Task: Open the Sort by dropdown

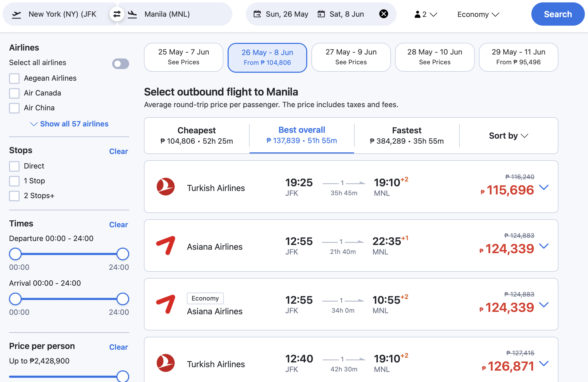Action: [508, 136]
